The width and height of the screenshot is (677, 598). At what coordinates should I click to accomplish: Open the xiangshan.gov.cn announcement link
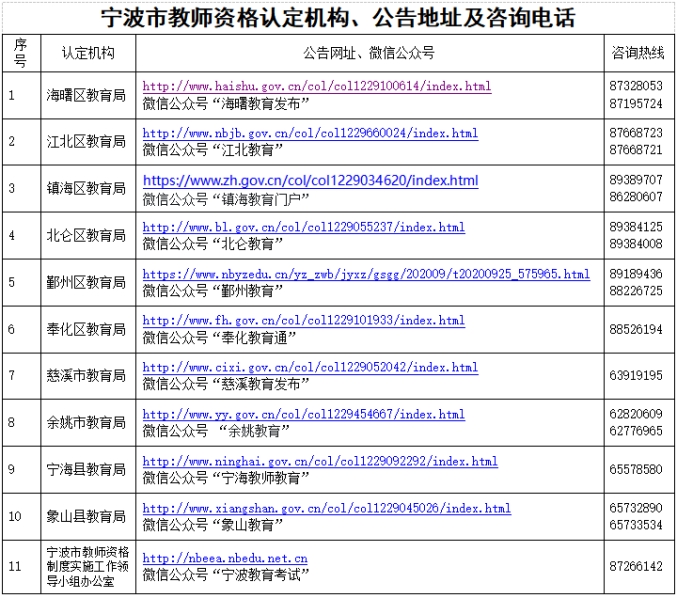(327, 509)
